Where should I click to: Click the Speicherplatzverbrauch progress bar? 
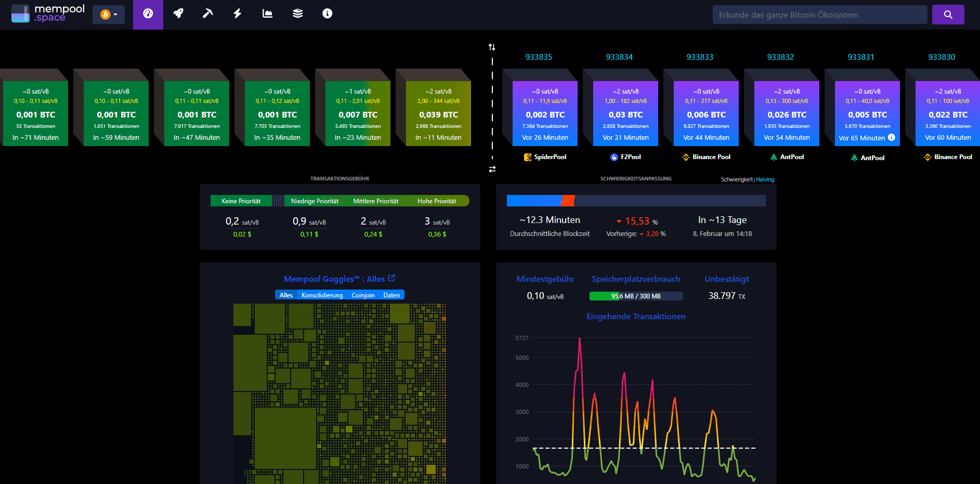pyautogui.click(x=636, y=296)
